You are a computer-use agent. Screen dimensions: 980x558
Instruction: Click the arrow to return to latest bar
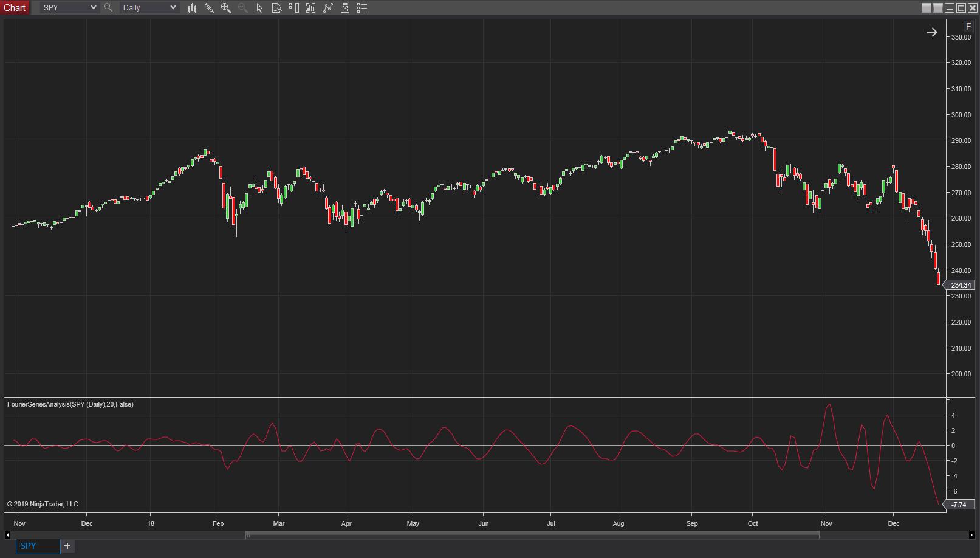[x=931, y=32]
